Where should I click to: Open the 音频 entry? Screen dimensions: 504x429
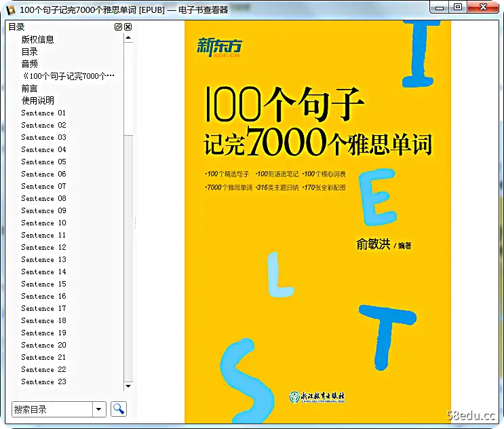[30, 64]
